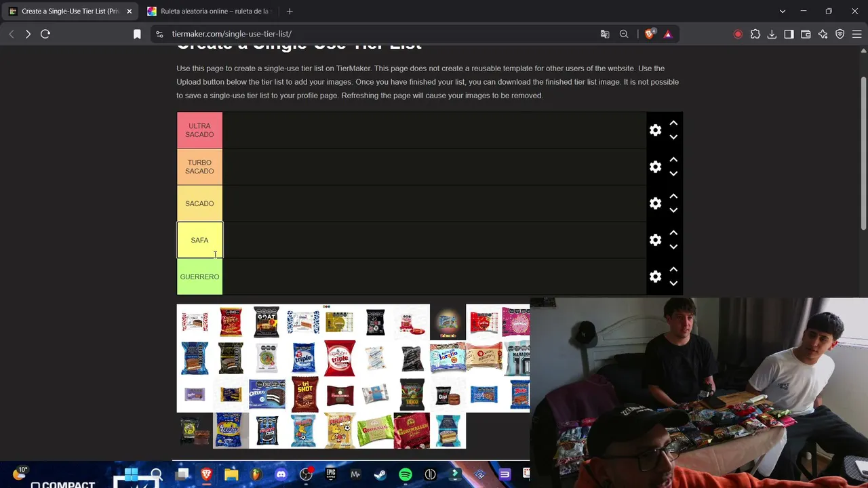Click the tiermaker.com address bar
Viewport: 868px width, 488px height.
[380, 34]
